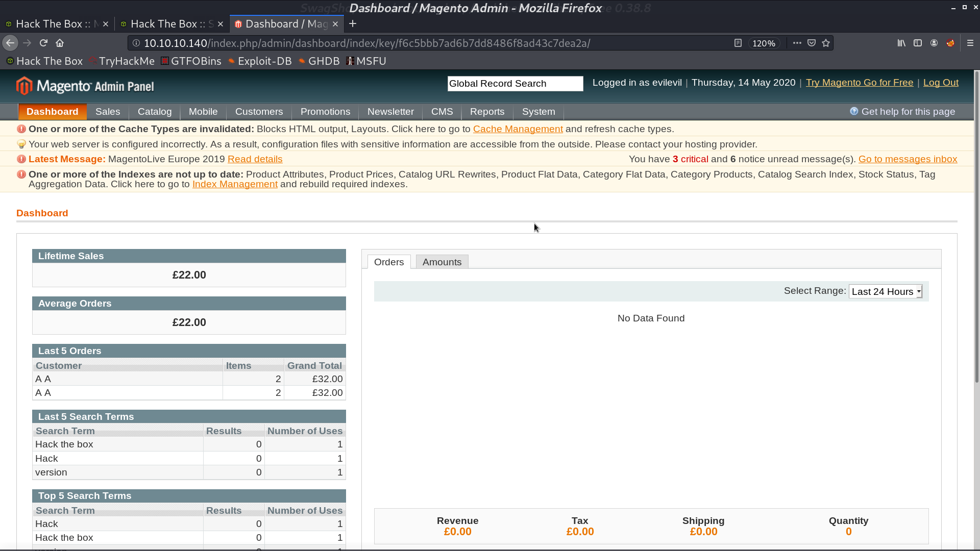Viewport: 980px width, 551px height.
Task: Click the 'No Data Found' chart message
Action: 651,318
